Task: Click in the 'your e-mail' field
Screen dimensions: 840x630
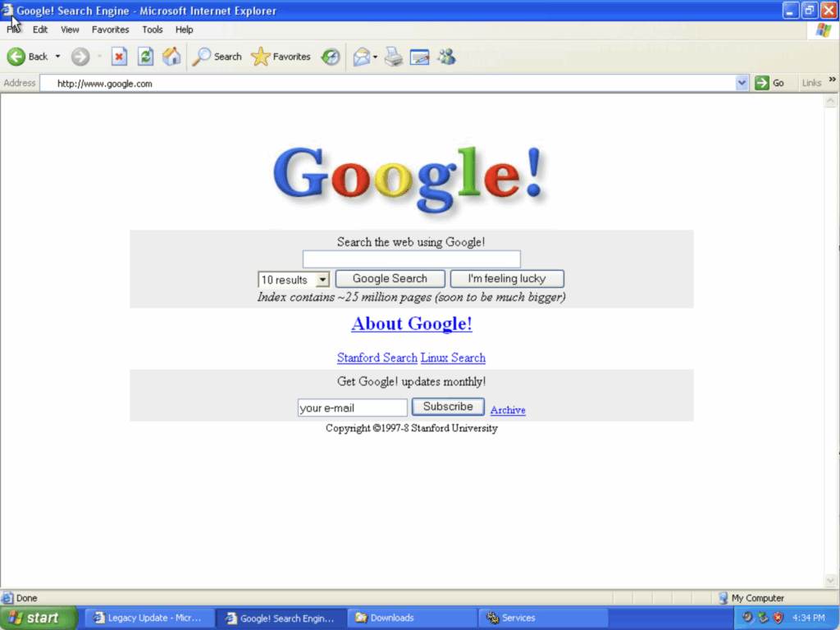Action: [x=352, y=408]
